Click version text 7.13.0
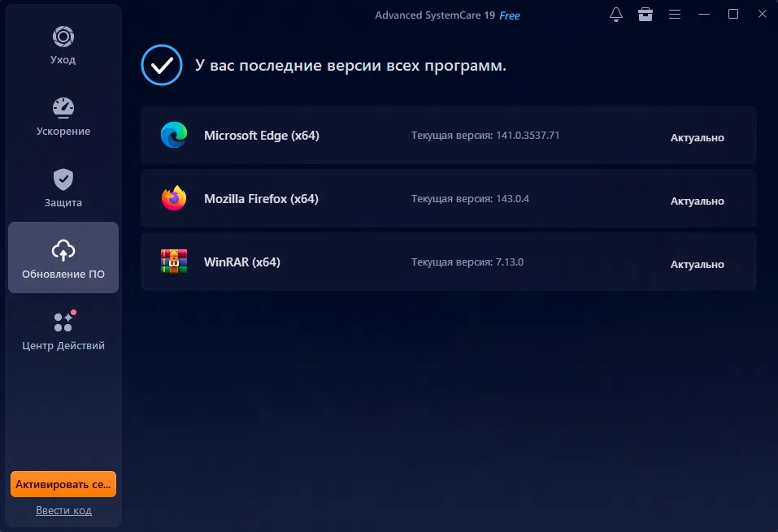Image resolution: width=778 pixels, height=532 pixels. click(x=510, y=262)
